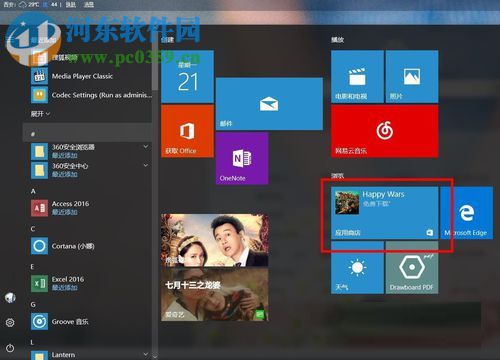Open the 网易云音乐 tile
This screenshot has height=360, width=500.
click(x=385, y=131)
